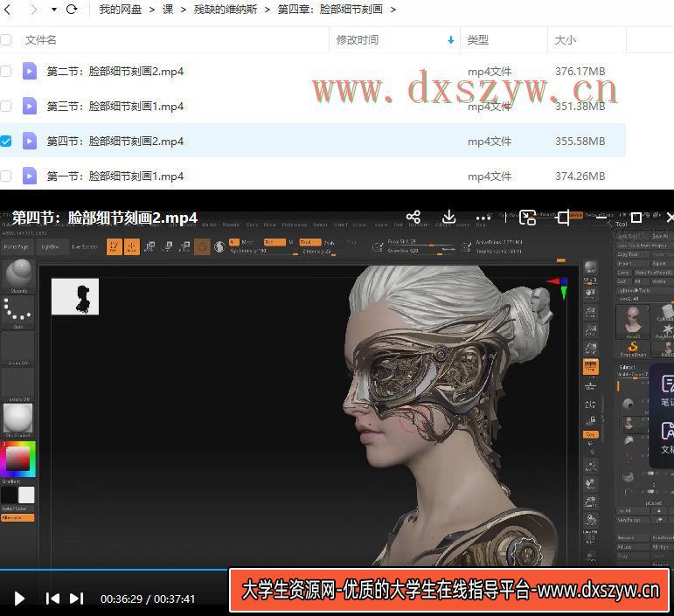
Task: Open the 第四章：脸部细节刻画 breadcrumb
Action: click(330, 10)
